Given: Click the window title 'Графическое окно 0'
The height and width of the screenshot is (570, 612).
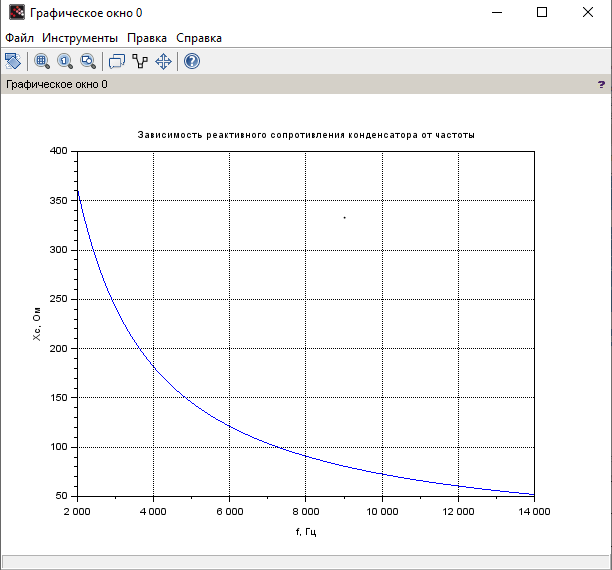Looking at the screenshot, I should (x=86, y=13).
